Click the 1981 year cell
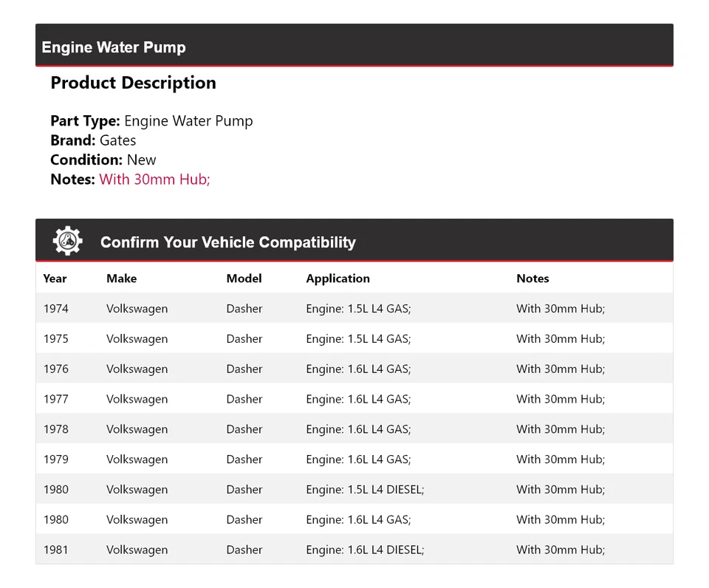709x588 pixels. pos(55,550)
